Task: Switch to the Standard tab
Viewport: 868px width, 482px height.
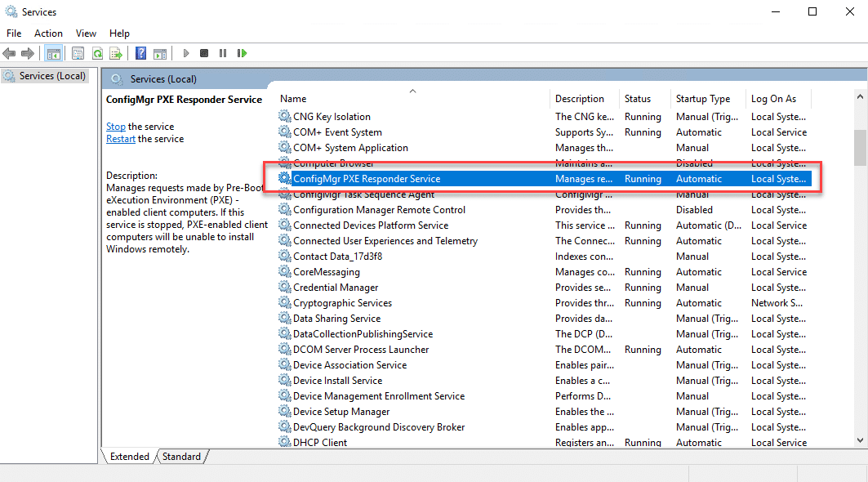Action: click(x=181, y=457)
